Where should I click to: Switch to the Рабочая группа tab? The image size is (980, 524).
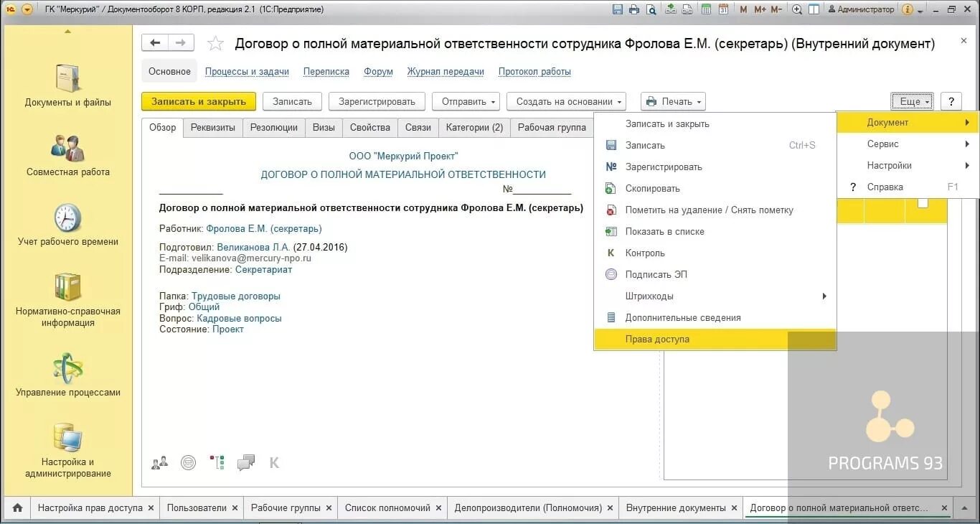(552, 127)
